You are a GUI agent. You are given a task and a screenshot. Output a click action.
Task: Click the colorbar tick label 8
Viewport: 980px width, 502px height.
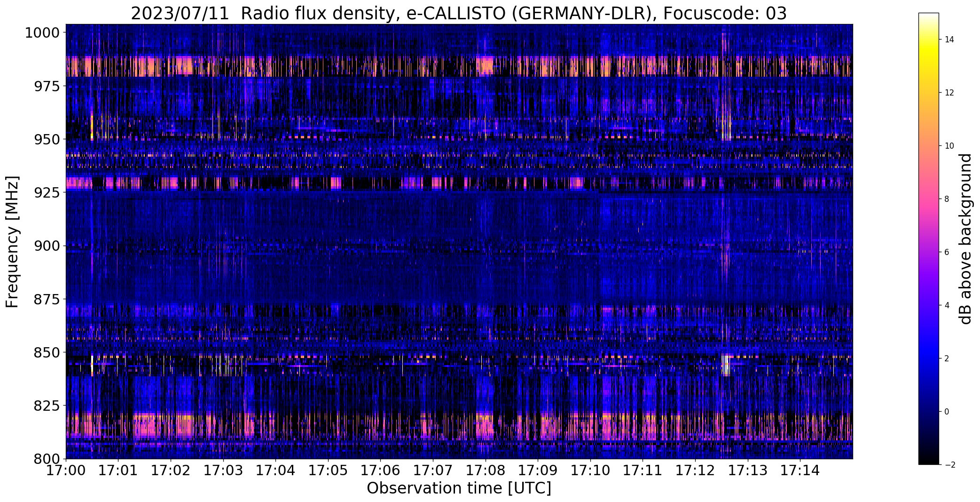click(947, 199)
